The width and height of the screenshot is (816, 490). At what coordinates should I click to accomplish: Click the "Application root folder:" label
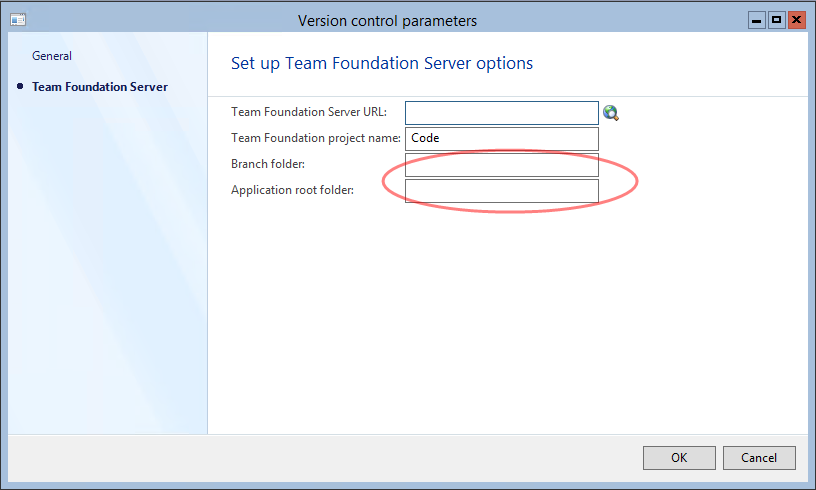(x=292, y=190)
